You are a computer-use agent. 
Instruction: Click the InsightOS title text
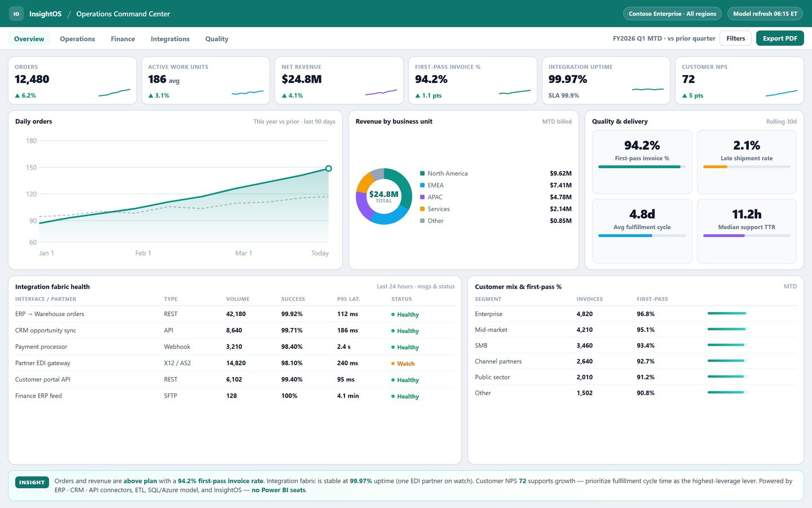tap(45, 14)
